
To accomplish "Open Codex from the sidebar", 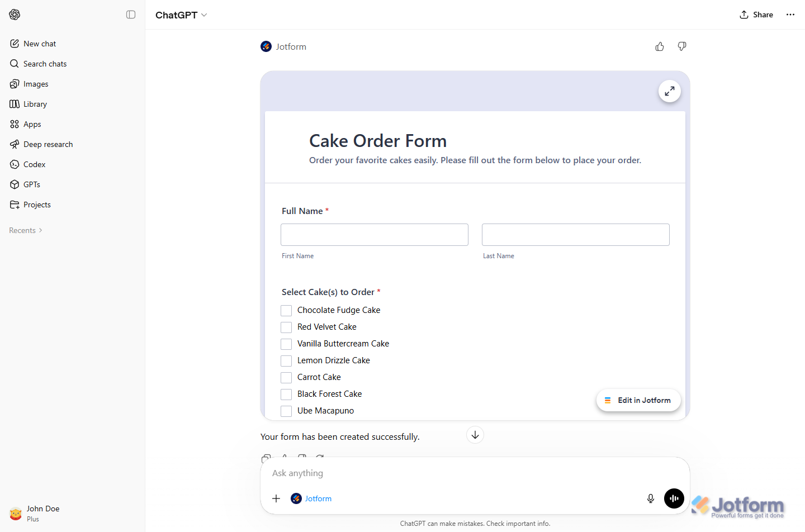I will [34, 164].
